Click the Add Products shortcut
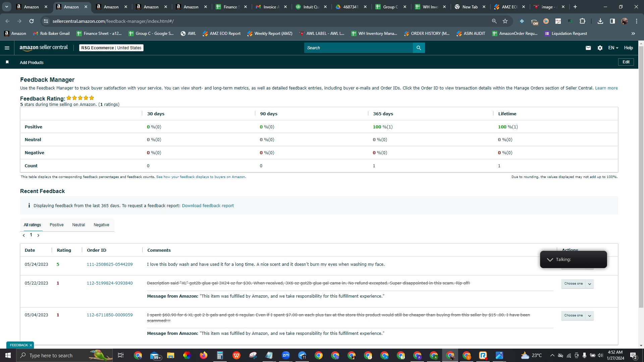 coord(32,63)
